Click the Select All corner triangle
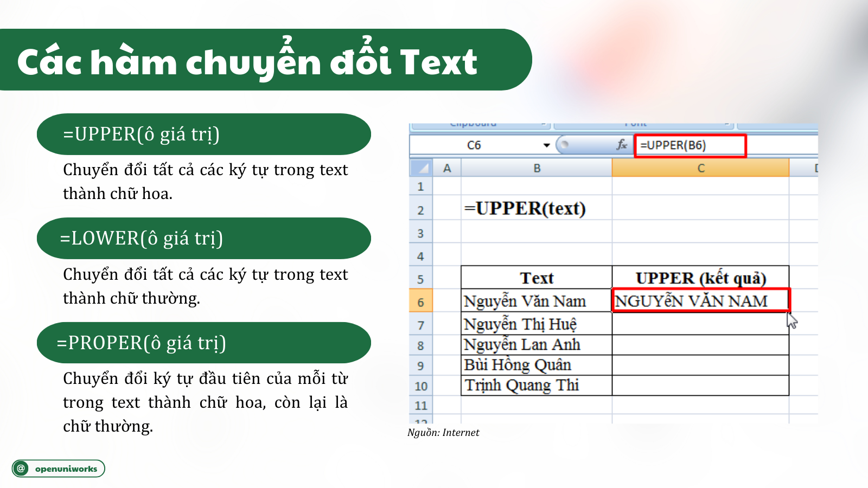The image size is (868, 488). click(421, 168)
